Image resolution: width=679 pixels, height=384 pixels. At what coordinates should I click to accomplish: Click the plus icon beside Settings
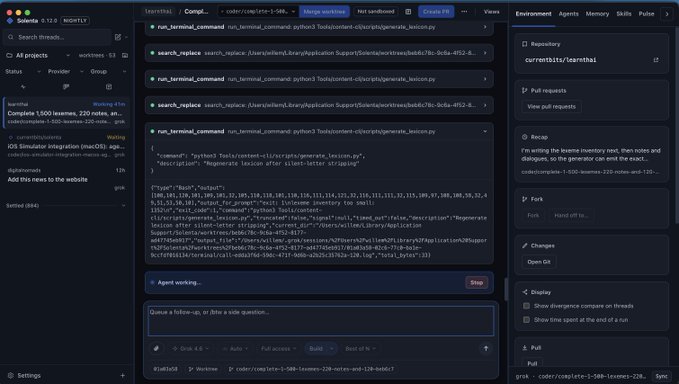123,375
